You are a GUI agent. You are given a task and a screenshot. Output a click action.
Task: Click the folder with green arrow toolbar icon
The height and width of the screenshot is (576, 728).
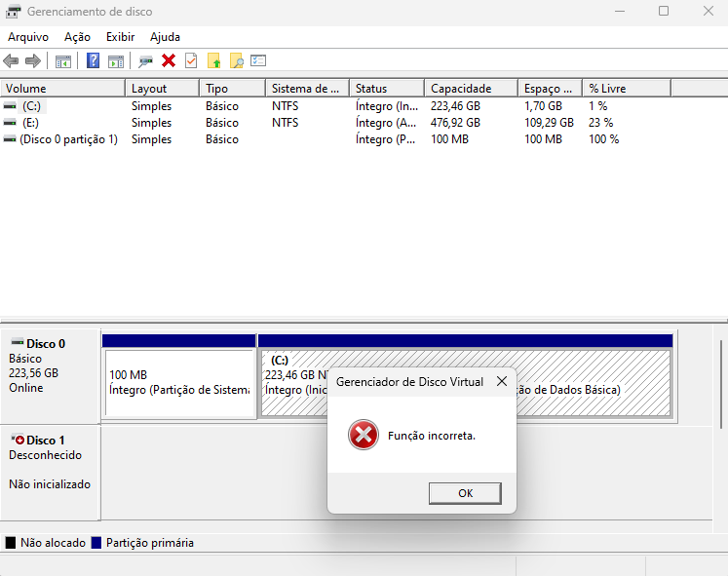214,60
